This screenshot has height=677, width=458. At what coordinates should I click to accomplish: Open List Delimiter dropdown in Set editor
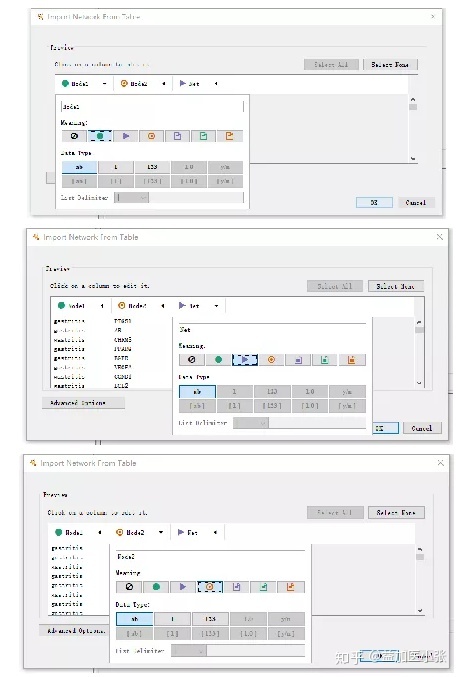click(x=251, y=423)
